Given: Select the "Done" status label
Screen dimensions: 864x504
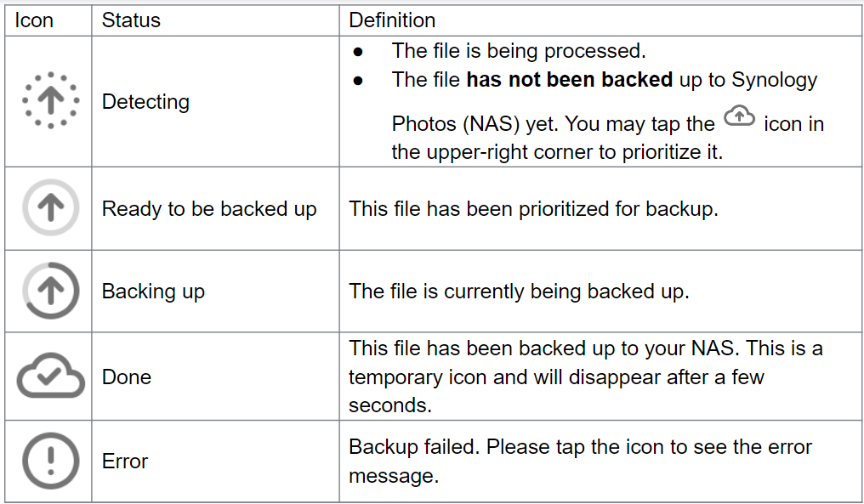Looking at the screenshot, I should [127, 377].
